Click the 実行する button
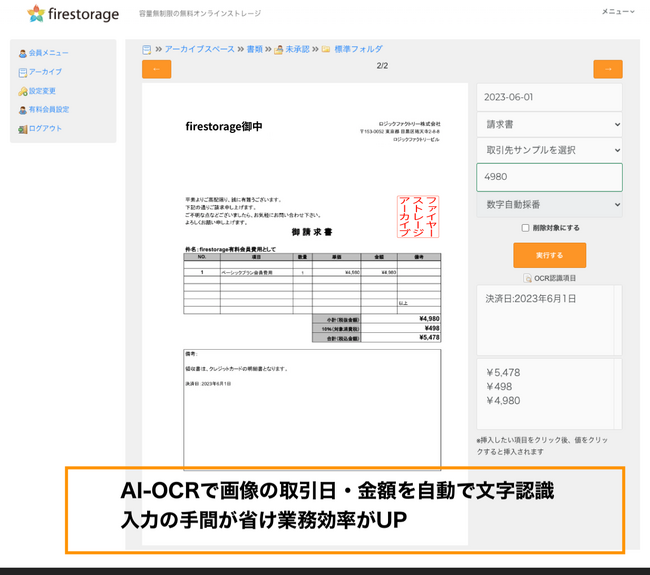 (549, 255)
